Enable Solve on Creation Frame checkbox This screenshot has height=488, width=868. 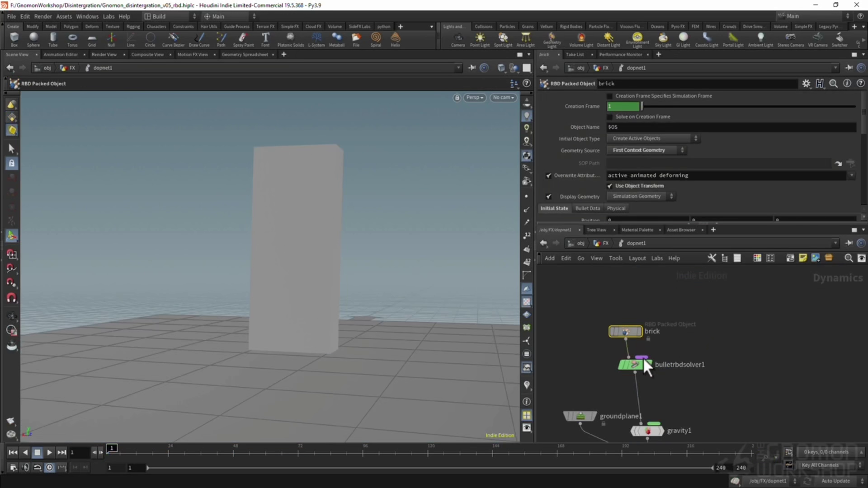coord(610,117)
